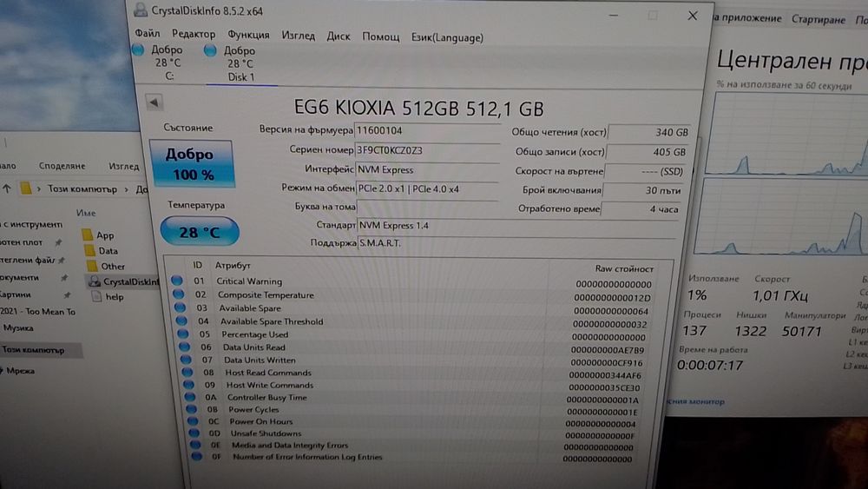Screen dimensions: 868x489
Task: Click the status dot for Host Read Commands
Action: [x=187, y=372]
